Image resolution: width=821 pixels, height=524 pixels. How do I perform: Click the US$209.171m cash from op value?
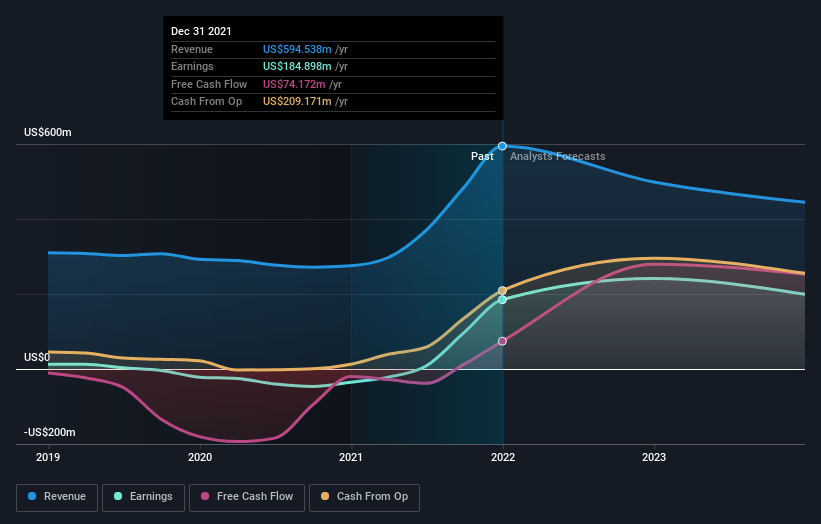[x=297, y=102]
